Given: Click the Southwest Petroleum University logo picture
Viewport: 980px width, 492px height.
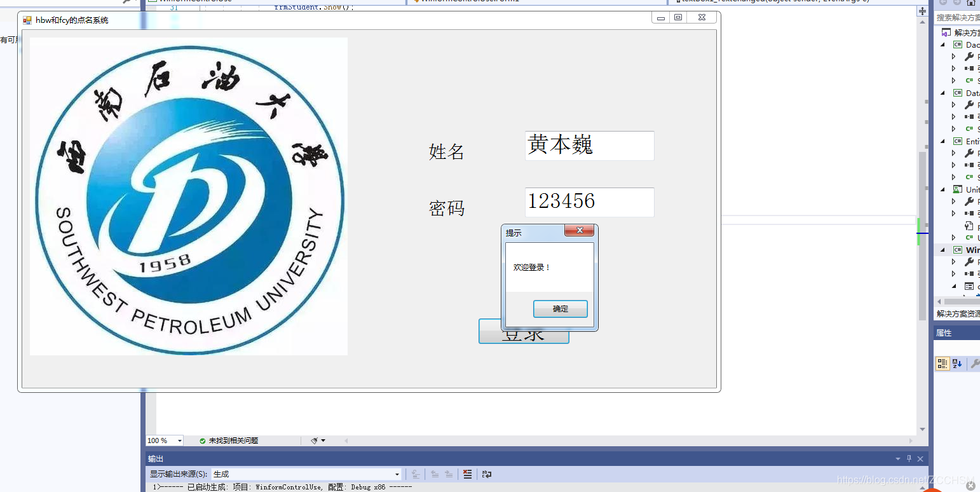Looking at the screenshot, I should pyautogui.click(x=189, y=196).
